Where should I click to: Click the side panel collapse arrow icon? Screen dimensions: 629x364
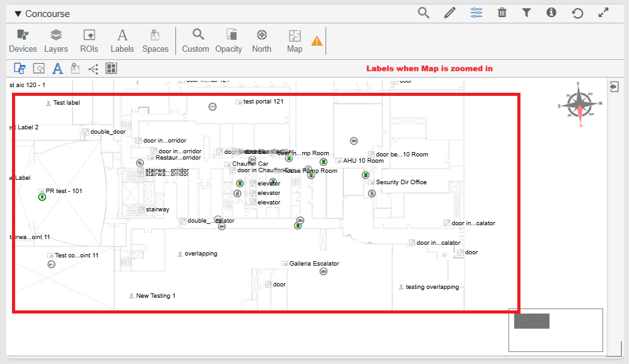point(614,86)
